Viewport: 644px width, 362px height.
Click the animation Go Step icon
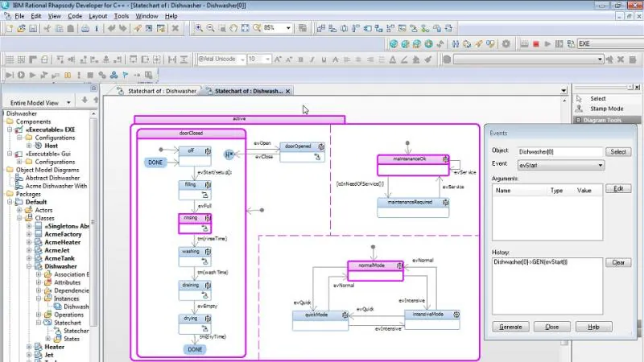pyautogui.click(x=9, y=75)
